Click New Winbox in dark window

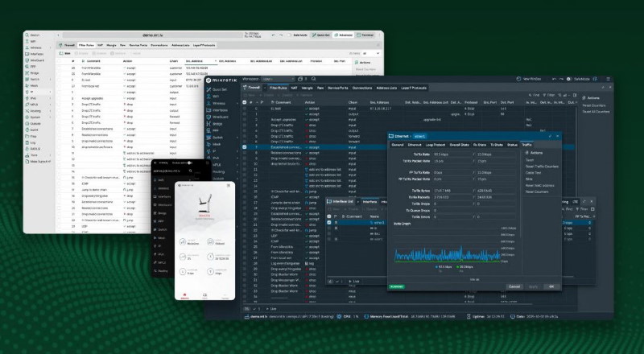529,79
